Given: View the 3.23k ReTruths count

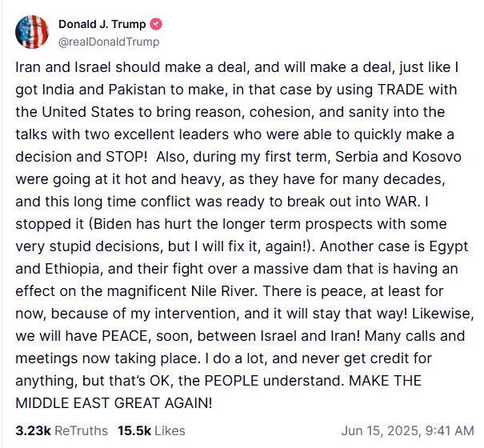Looking at the screenshot, I should 33,430.
